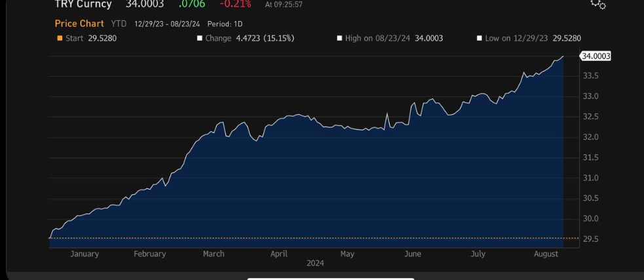This screenshot has height=280, width=644.
Task: Click the 2024 year label below axis
Action: 315,264
